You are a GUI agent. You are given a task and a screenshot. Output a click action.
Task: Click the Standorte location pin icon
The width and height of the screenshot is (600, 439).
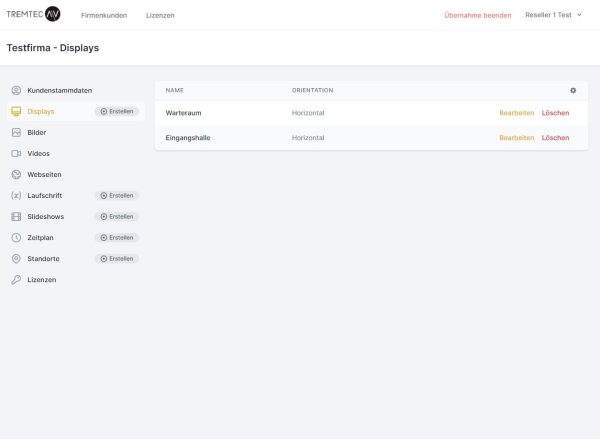(16, 258)
